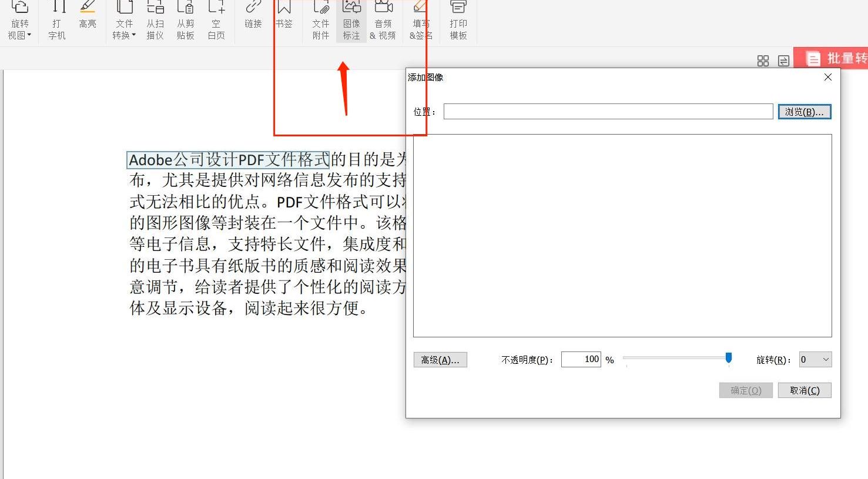Open the page thumbnail grid view icon
Viewport: 868px width, 479px height.
point(763,61)
